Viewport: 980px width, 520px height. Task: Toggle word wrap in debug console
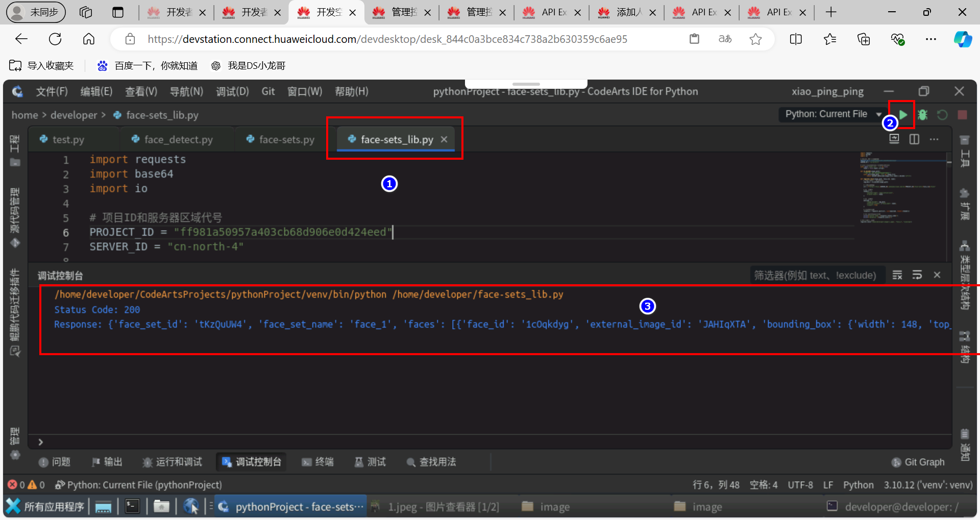pyautogui.click(x=917, y=276)
